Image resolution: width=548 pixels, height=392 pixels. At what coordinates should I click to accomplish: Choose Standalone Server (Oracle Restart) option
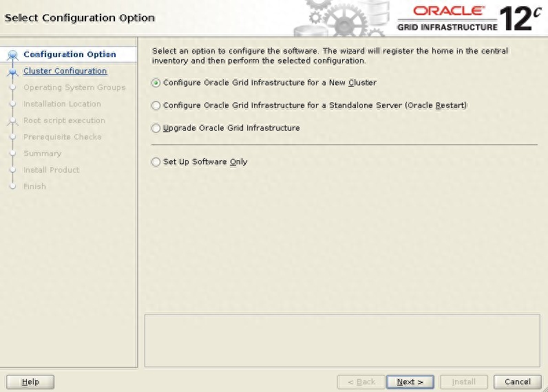pos(156,106)
